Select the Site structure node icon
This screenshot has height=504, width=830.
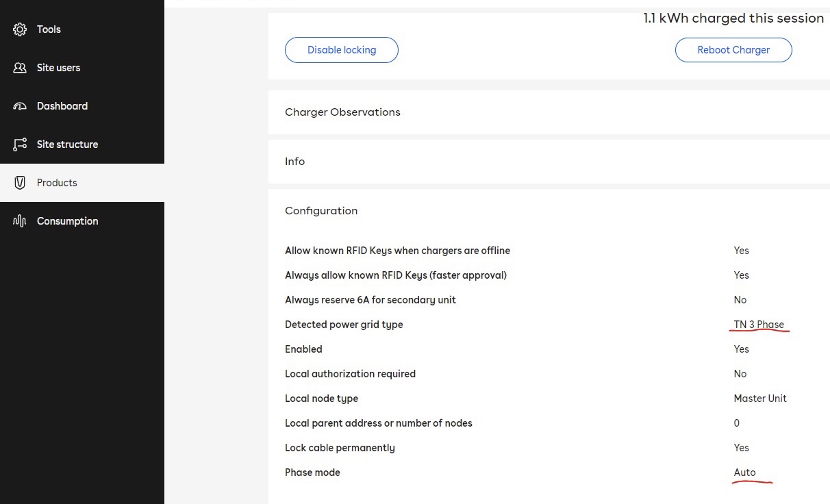point(20,144)
